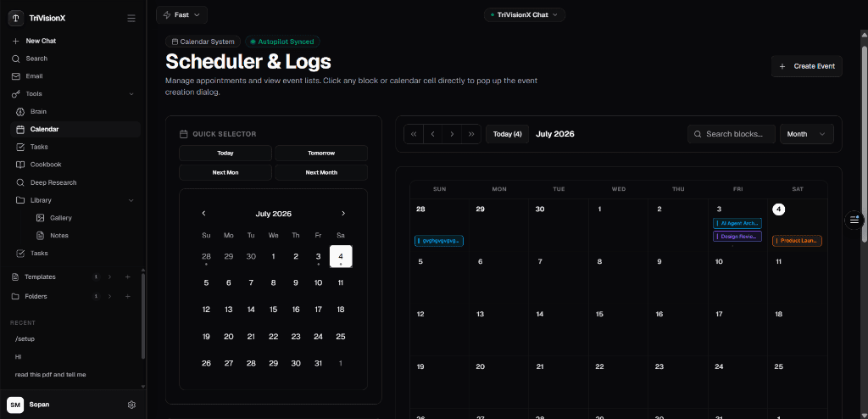Viewport: 868px width, 419px height.
Task: Click the main calendar cell for 14
Action: tap(559, 331)
